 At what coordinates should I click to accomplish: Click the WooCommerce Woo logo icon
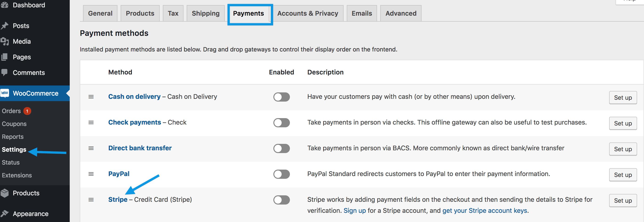tap(5, 93)
